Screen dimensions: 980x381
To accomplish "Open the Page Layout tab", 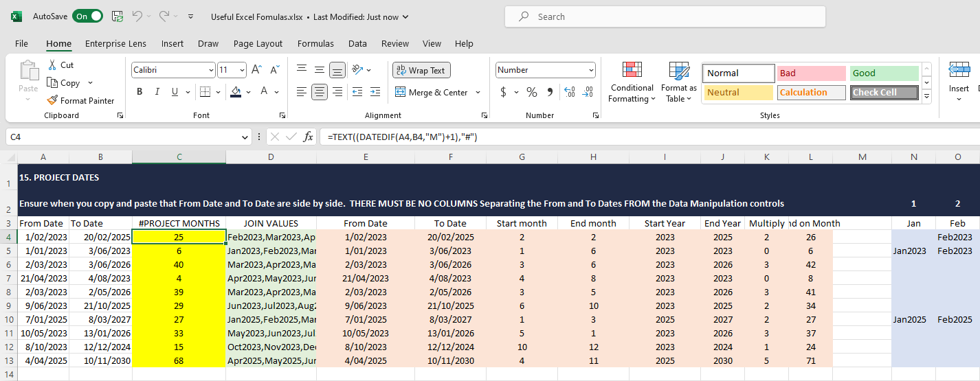I will (258, 43).
